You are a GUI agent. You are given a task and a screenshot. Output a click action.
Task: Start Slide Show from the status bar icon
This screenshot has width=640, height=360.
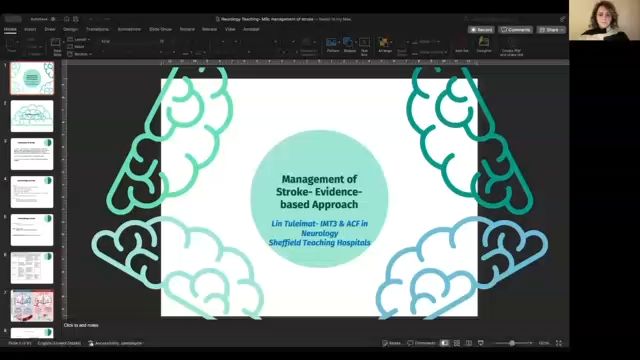[481, 343]
